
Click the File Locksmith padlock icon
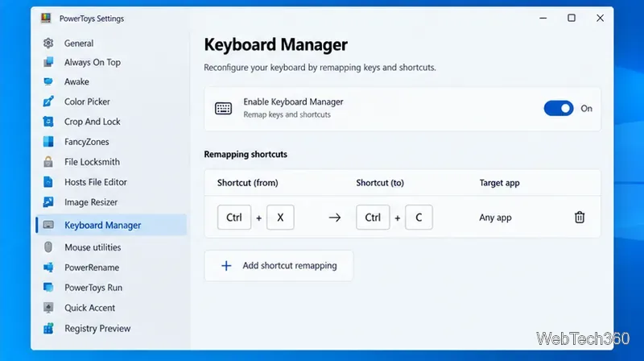tap(48, 162)
